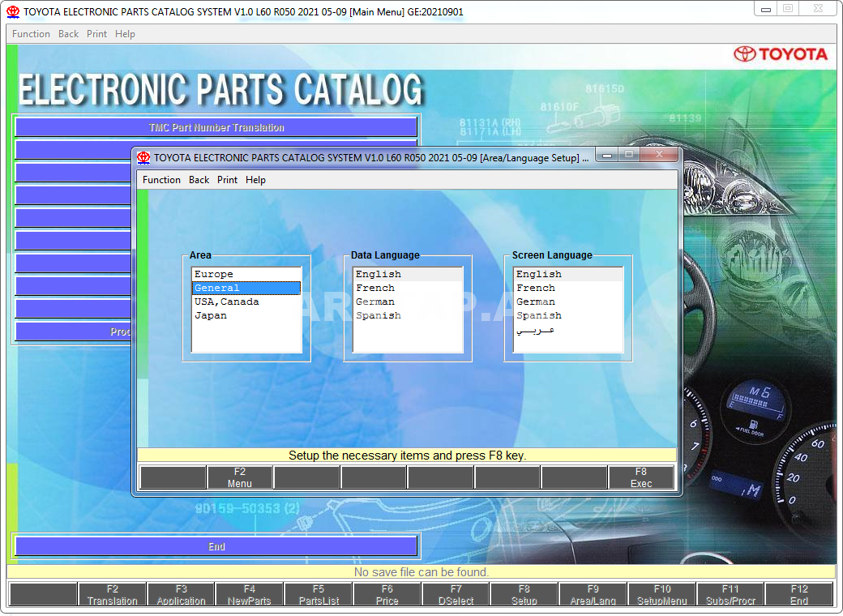Click F12 End function key button
843x616 pixels.
799,594
